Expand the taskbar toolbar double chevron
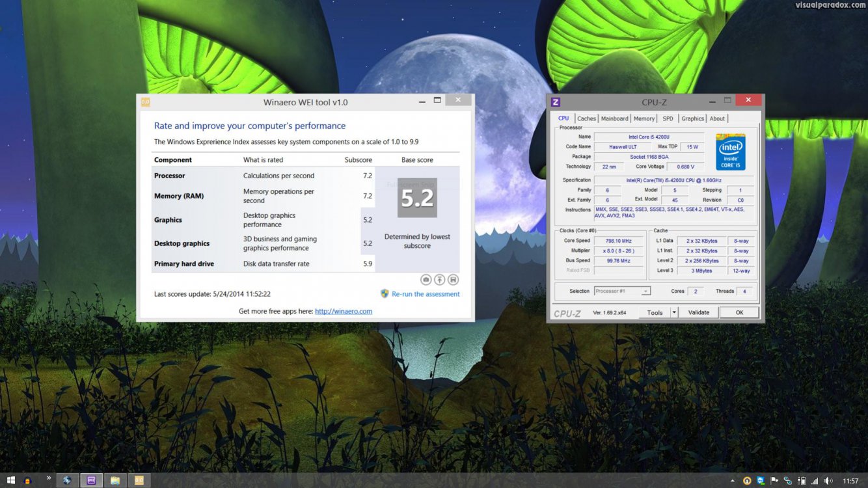Screen dimensions: 868x488 click(49, 478)
